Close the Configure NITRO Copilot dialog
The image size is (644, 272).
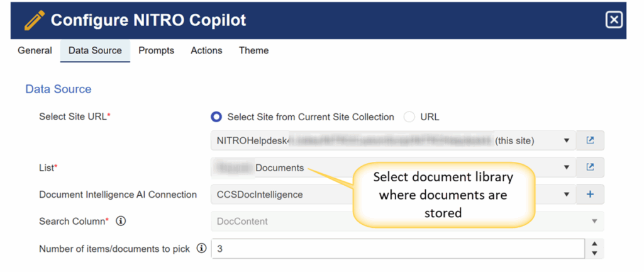[x=614, y=20]
